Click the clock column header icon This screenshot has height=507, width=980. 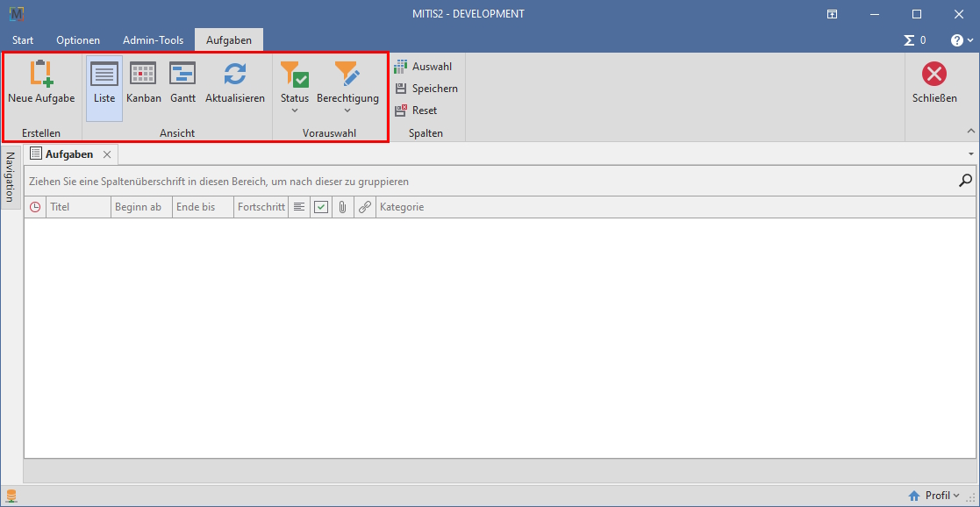[x=35, y=208]
